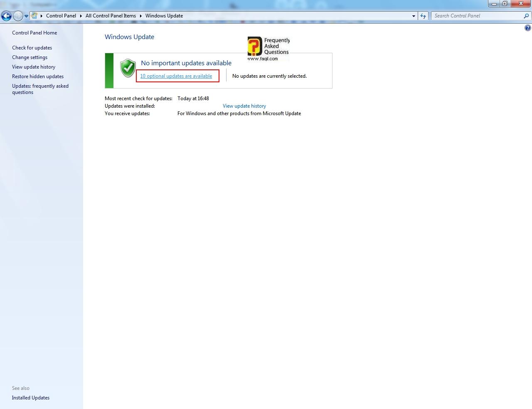Open Help using the blue question mark icon
Viewport: 532px width, 409px height.
coord(528,28)
